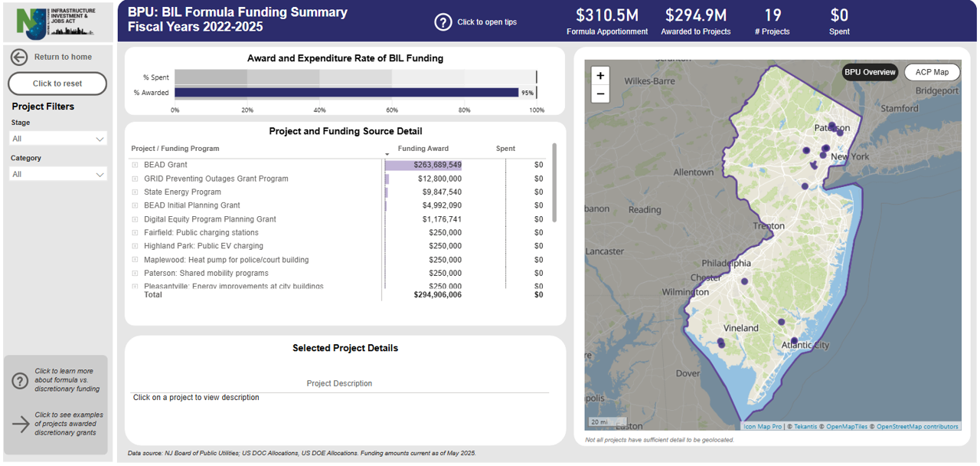Zoom in on the map with plus button
This screenshot has height=466, width=980.
[x=600, y=75]
